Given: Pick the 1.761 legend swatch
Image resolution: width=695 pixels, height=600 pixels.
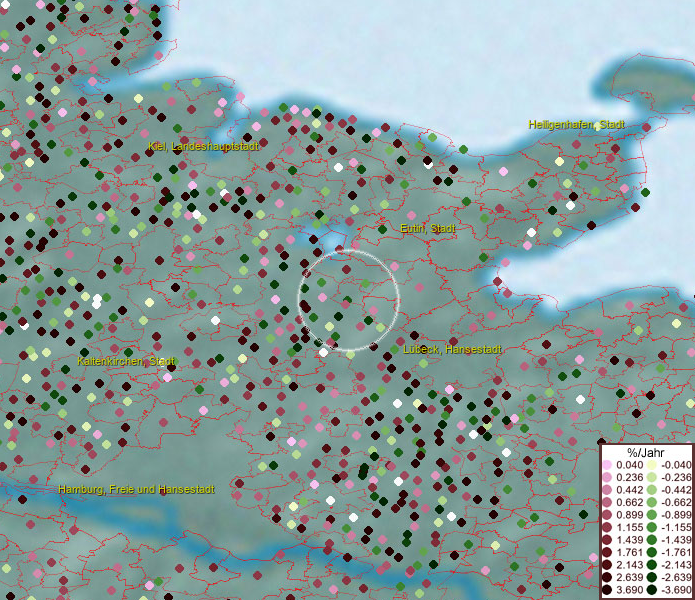Looking at the screenshot, I should coord(607,552).
